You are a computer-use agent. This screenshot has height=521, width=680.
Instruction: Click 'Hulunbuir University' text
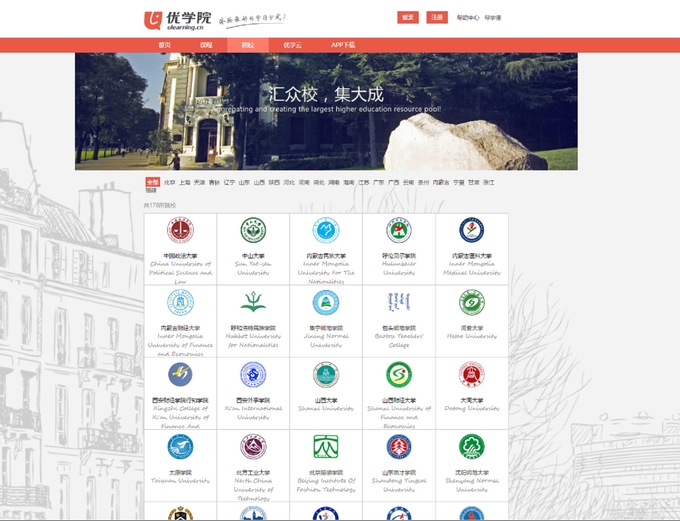click(399, 268)
